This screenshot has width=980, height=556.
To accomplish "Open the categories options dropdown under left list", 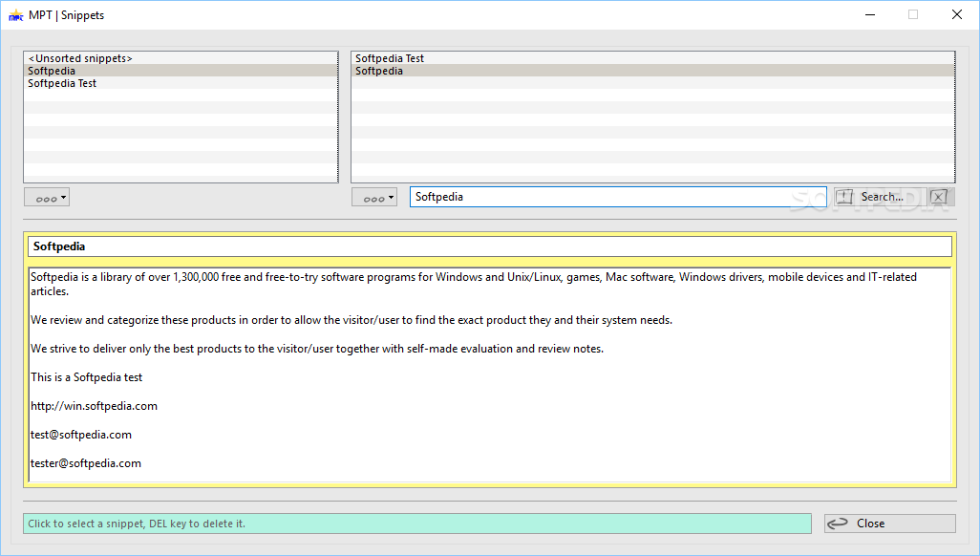I will (47, 198).
